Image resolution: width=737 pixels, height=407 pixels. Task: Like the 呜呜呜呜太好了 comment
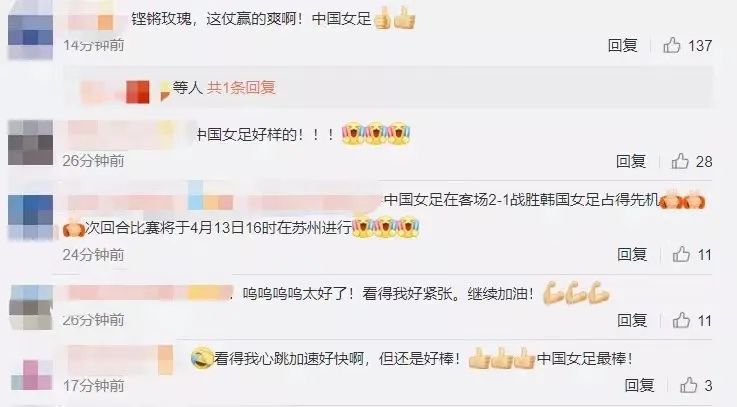(681, 321)
